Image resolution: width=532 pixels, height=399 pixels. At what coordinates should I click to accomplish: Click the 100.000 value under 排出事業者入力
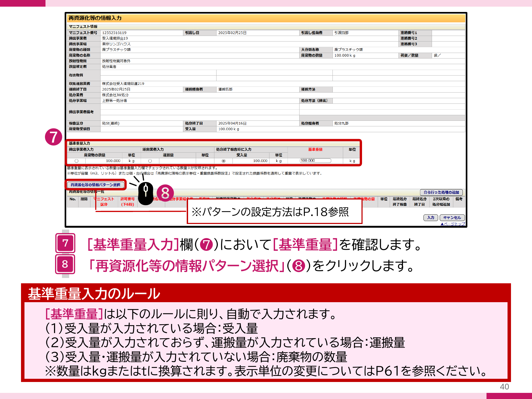pos(113,161)
